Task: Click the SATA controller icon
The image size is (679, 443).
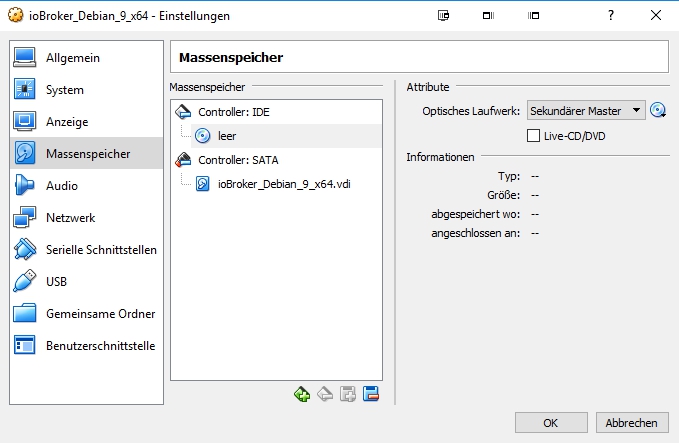Action: click(x=183, y=160)
